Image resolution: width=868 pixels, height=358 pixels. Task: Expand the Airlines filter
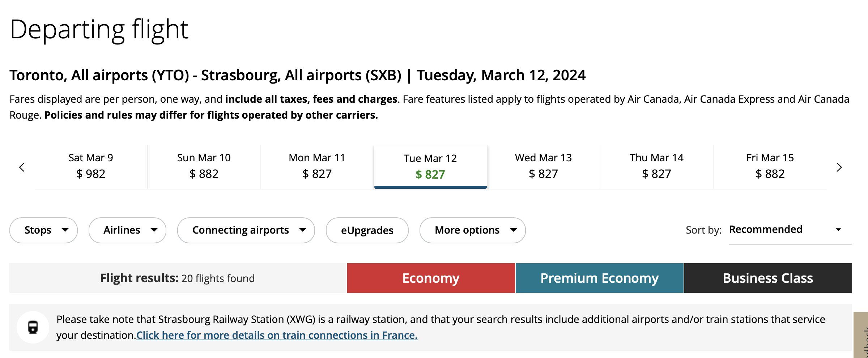(127, 230)
